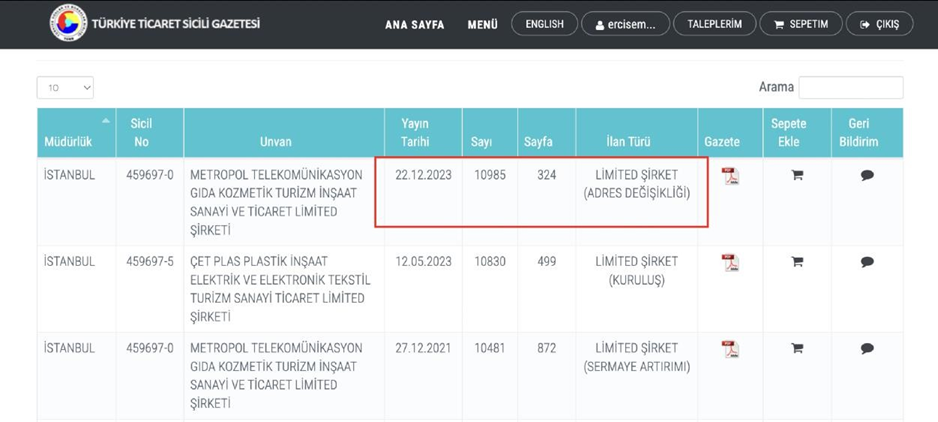Select ÇET PLAS PLASTİK company title
The image size is (938, 422).
(x=280, y=289)
